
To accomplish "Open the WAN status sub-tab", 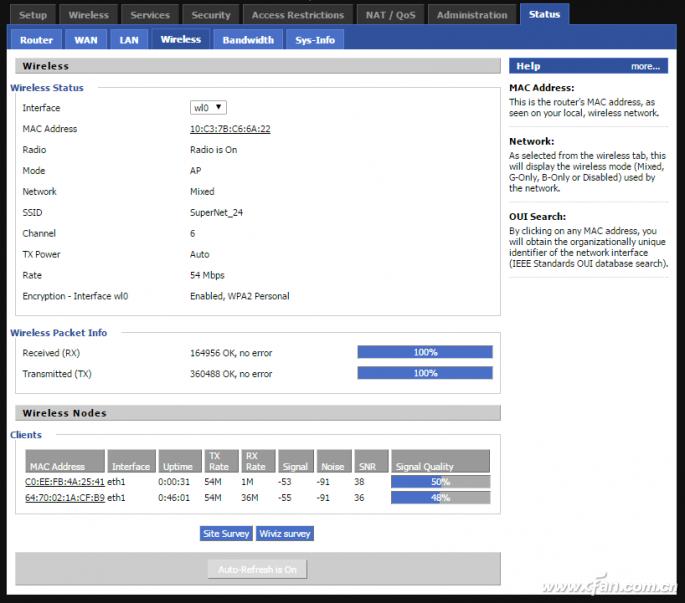I will click(x=86, y=40).
